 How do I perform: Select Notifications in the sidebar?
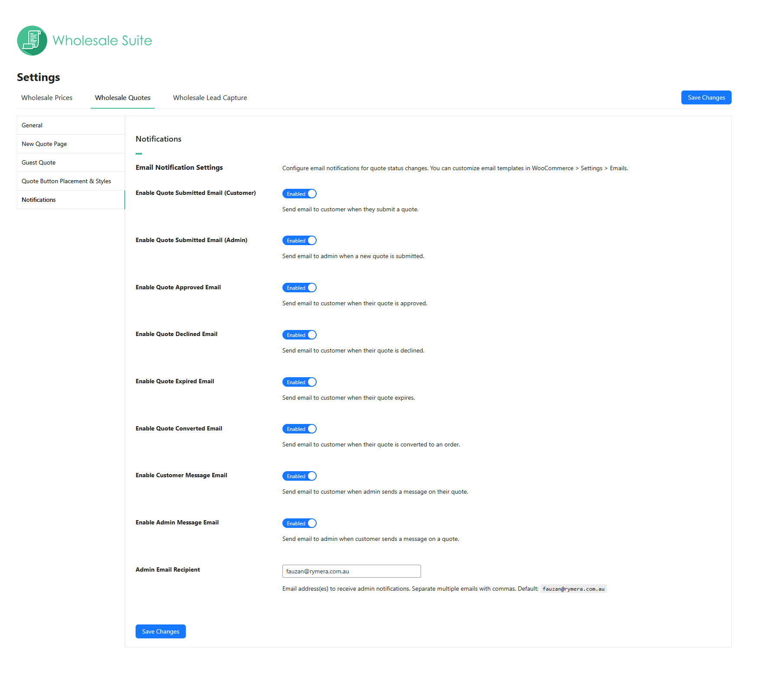(x=39, y=200)
